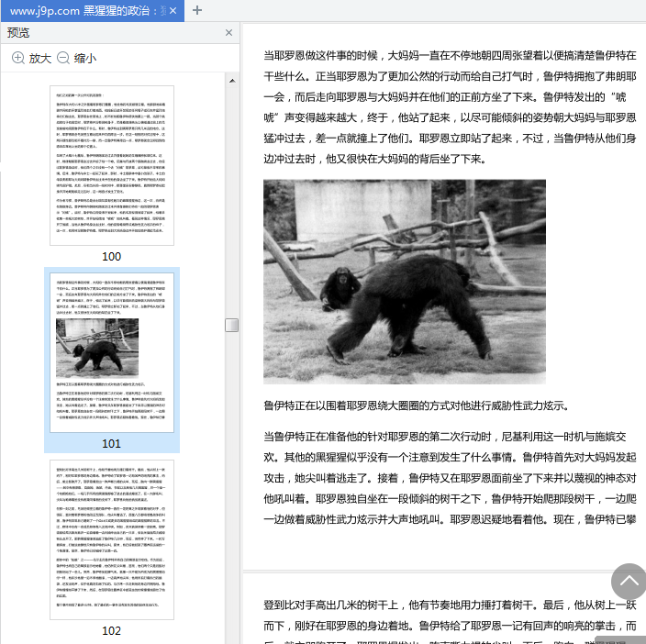Close the preview panel
Viewport: 646px width, 644px height.
pyautogui.click(x=229, y=32)
